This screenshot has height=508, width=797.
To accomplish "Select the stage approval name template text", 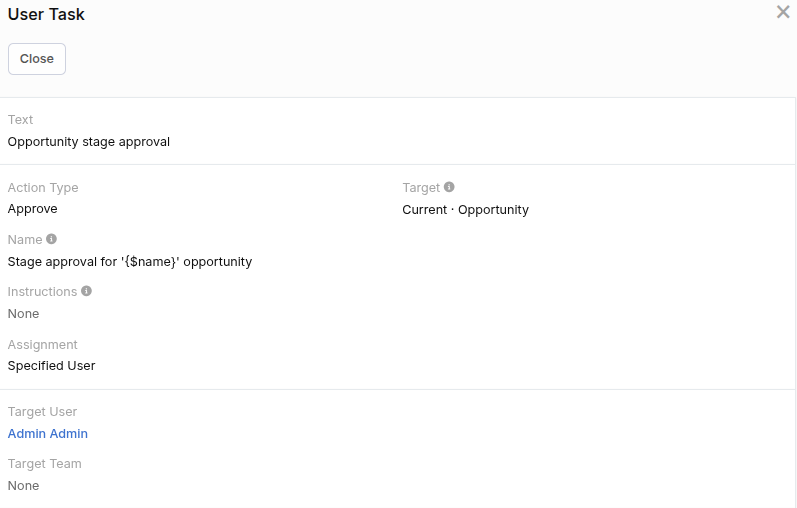I will point(130,262).
